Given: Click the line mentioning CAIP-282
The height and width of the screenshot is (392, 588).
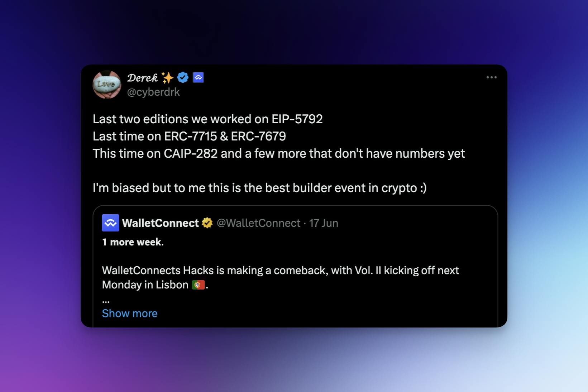Looking at the screenshot, I should pyautogui.click(x=278, y=153).
